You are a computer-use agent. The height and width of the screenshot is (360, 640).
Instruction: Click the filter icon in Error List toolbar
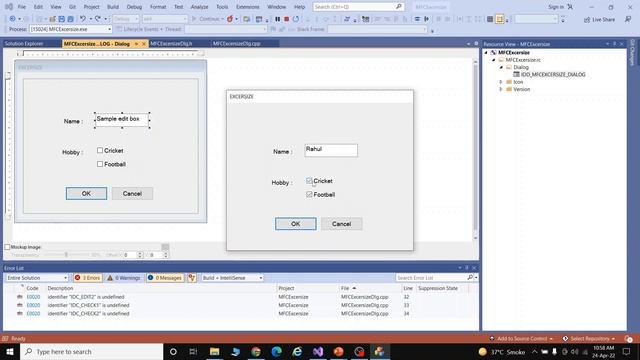[x=192, y=278]
